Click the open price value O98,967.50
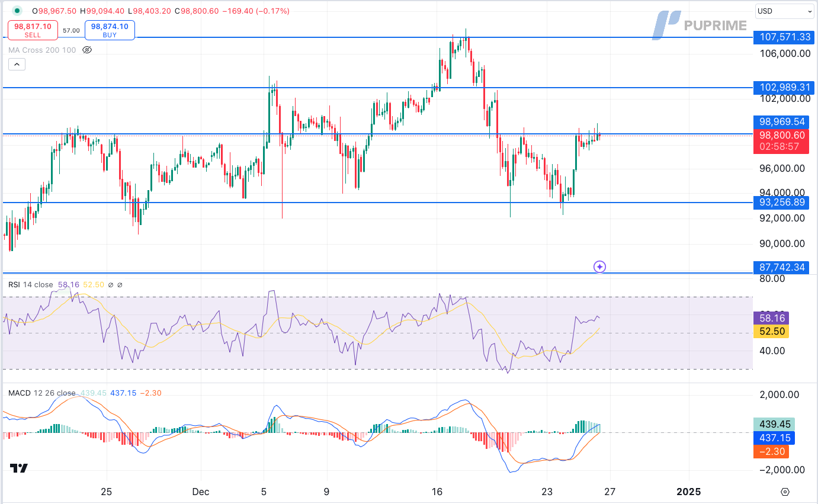The height and width of the screenshot is (504, 818). [x=54, y=11]
